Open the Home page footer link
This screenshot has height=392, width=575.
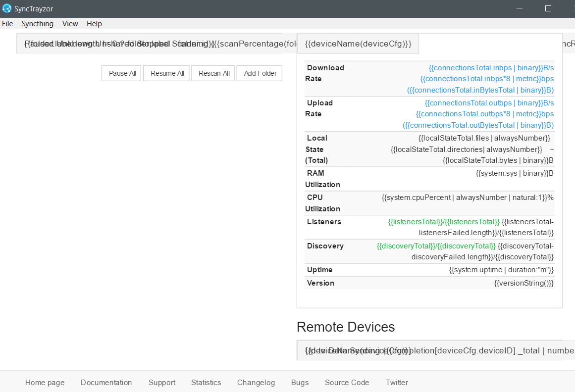[x=45, y=383]
